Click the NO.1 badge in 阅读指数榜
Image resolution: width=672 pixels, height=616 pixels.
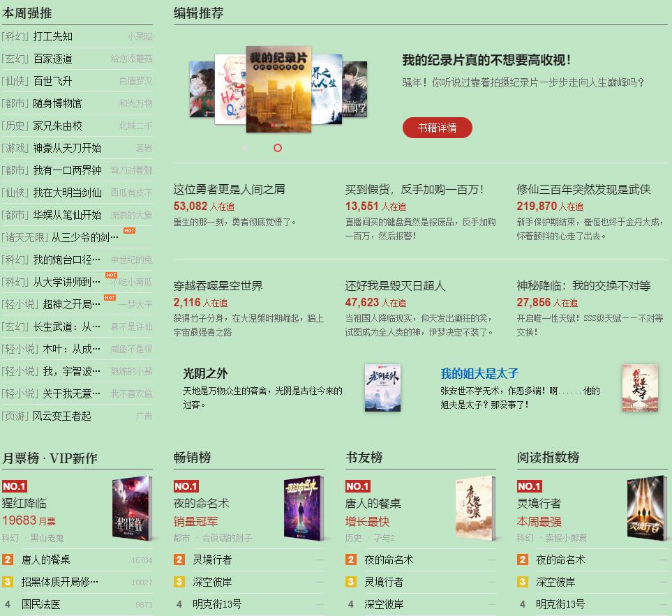(x=531, y=486)
